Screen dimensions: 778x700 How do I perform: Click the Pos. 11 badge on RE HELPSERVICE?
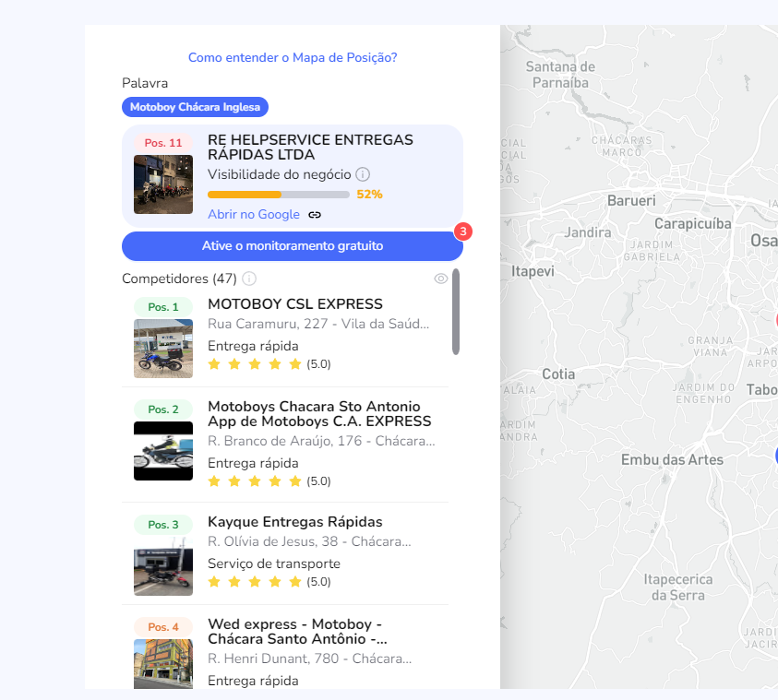pos(163,143)
